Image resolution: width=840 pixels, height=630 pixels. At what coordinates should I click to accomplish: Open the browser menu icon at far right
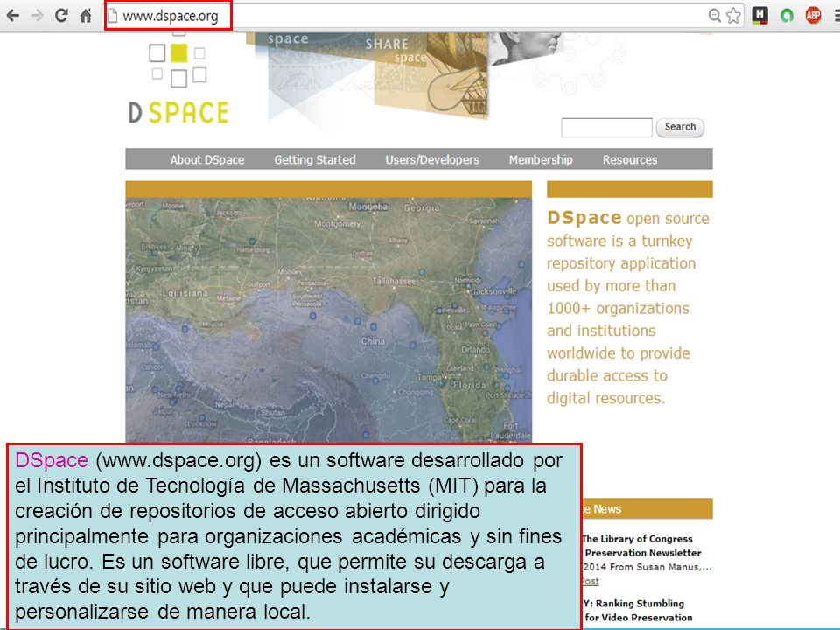pyautogui.click(x=836, y=16)
